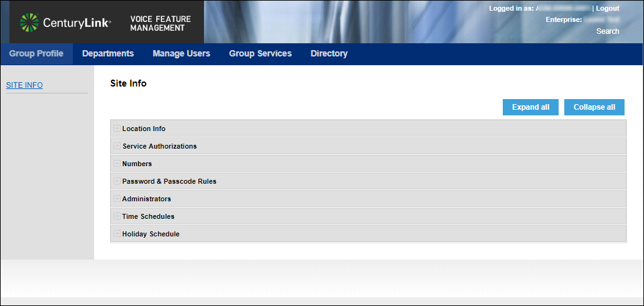644x306 pixels.
Task: Open the Search link in header
Action: click(x=608, y=31)
